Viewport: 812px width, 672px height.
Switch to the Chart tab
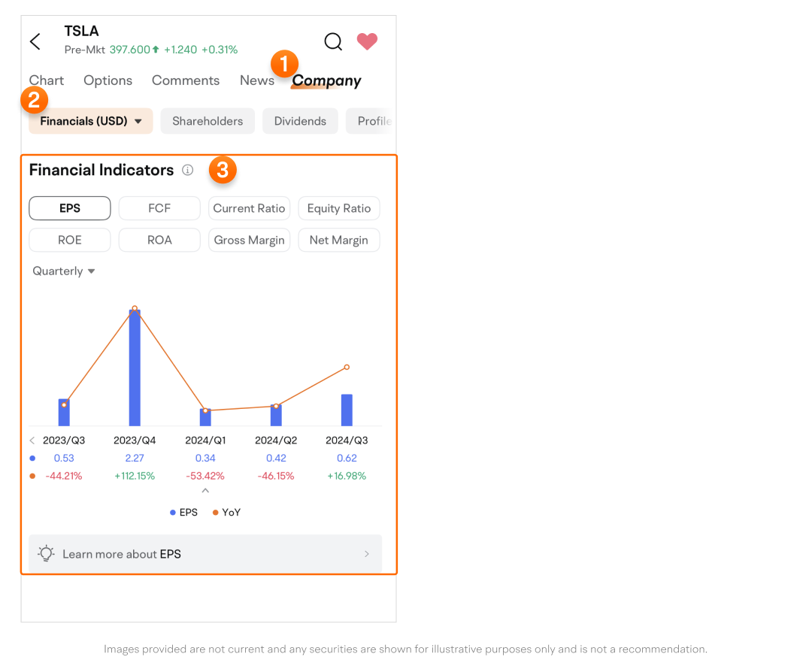click(47, 80)
